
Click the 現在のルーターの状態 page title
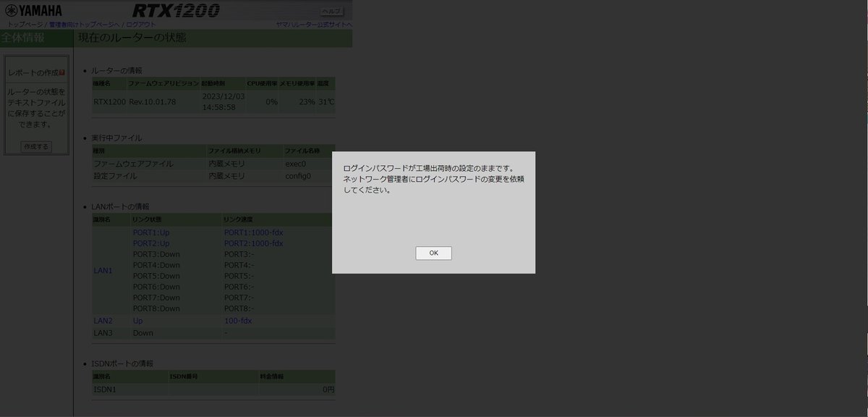pyautogui.click(x=132, y=38)
